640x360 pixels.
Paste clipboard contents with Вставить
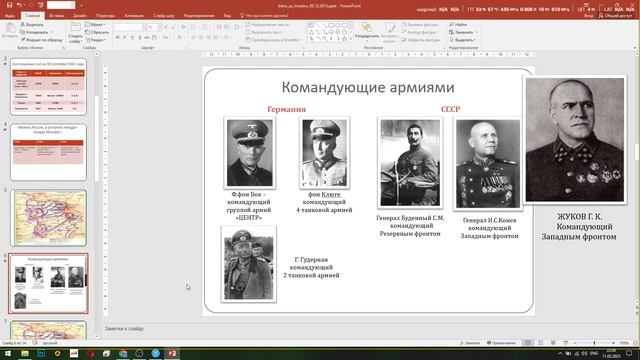tap(10, 31)
